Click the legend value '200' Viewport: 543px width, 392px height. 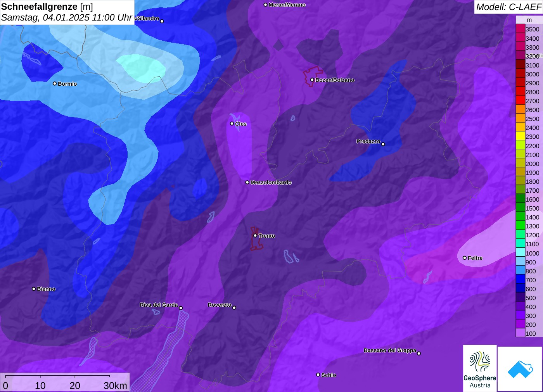click(531, 325)
